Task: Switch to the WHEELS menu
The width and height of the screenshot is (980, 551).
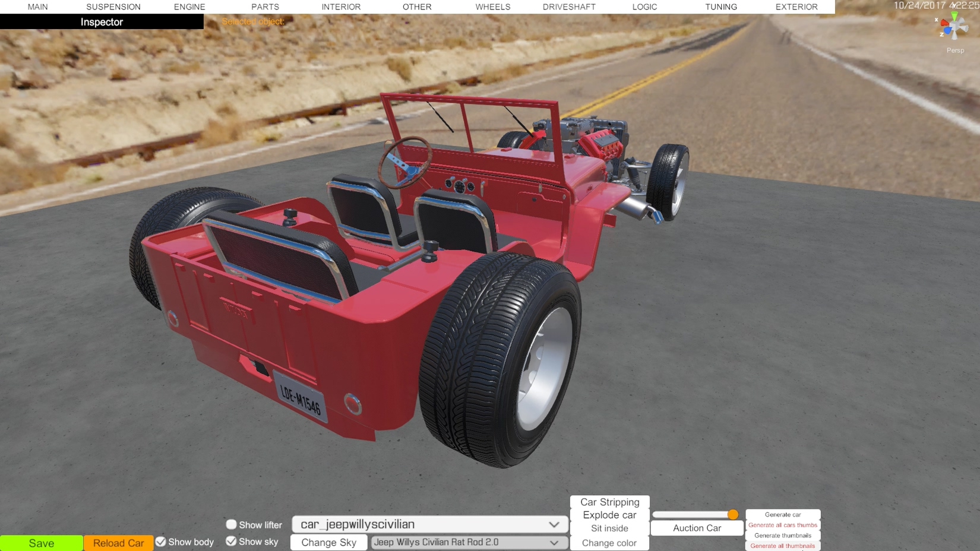Action: (492, 7)
